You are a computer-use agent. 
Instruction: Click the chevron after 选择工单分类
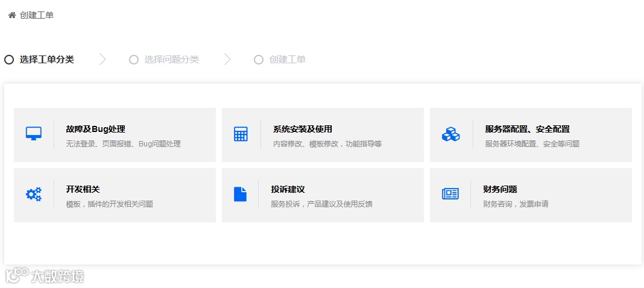click(103, 60)
